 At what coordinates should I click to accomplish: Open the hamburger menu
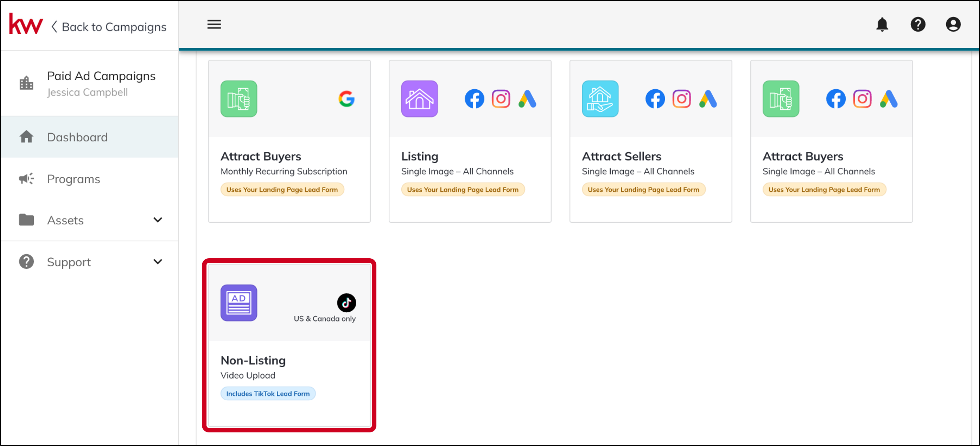214,25
